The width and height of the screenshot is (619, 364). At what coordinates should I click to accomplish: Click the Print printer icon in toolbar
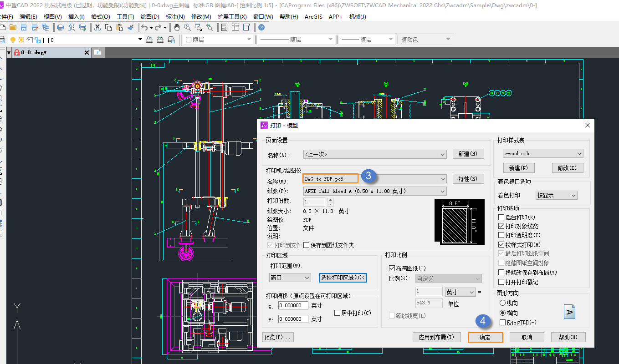(60, 27)
